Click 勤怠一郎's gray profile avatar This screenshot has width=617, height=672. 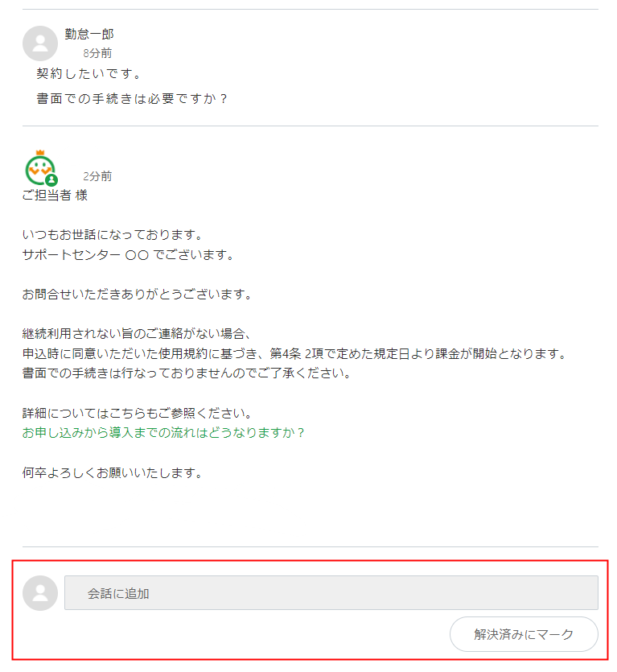pyautogui.click(x=40, y=43)
